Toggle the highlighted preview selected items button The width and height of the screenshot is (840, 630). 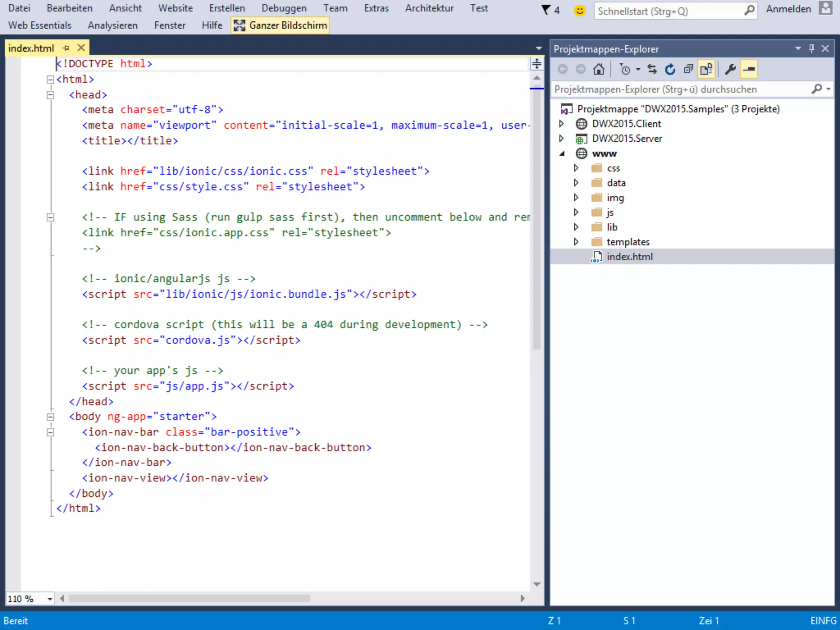click(x=749, y=69)
